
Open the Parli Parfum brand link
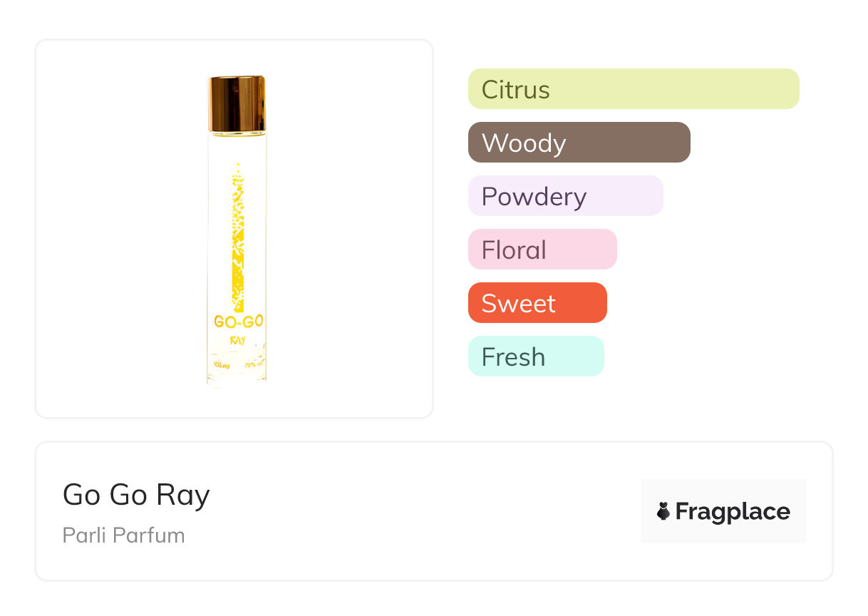[x=123, y=535]
